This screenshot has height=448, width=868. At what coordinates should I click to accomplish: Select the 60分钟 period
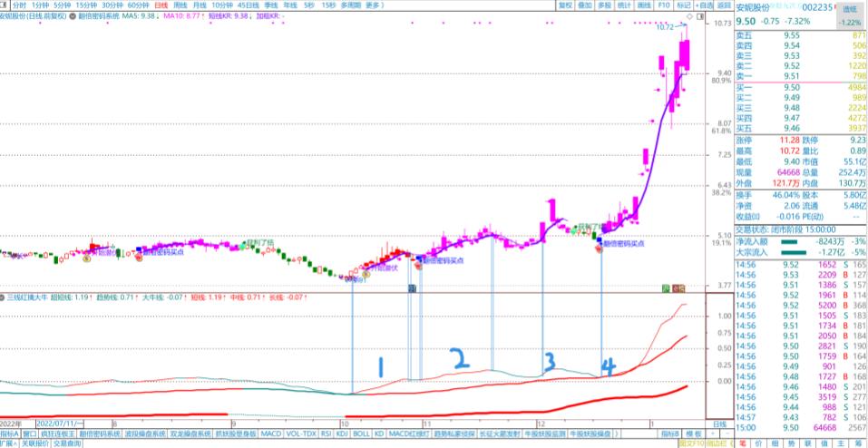(x=139, y=5)
